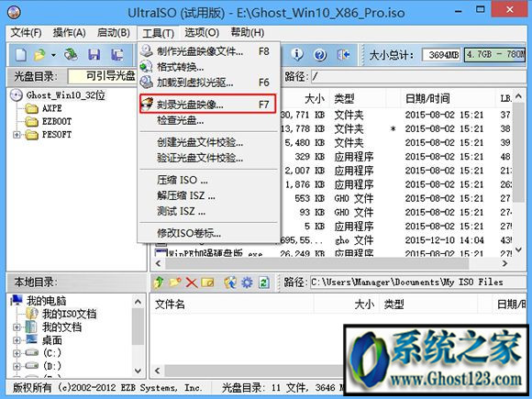Close the open 工具(T) menu

158,33
